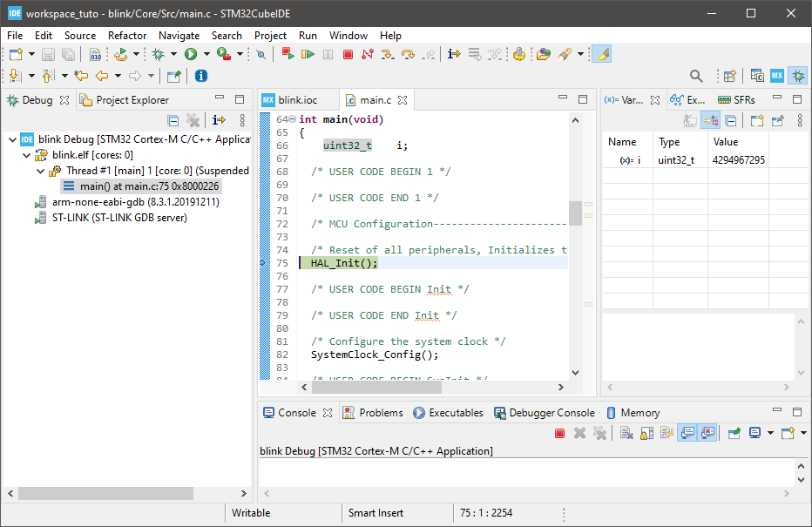The height and width of the screenshot is (527, 812).
Task: Switch to the blink.ioc editor tab
Action: (297, 100)
